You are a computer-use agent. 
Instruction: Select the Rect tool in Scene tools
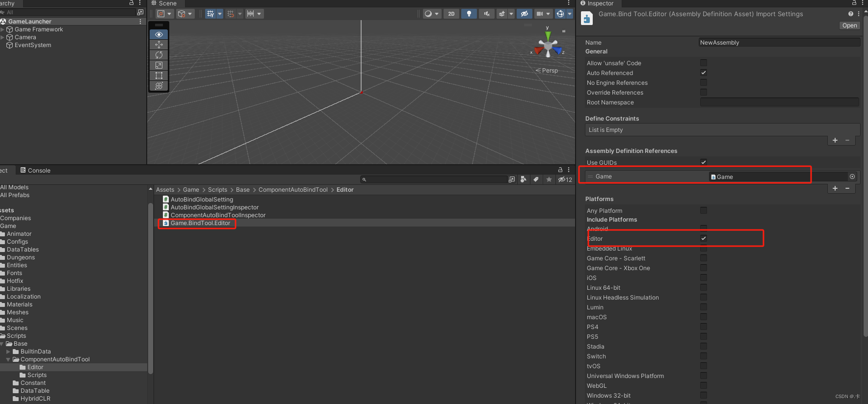click(159, 76)
